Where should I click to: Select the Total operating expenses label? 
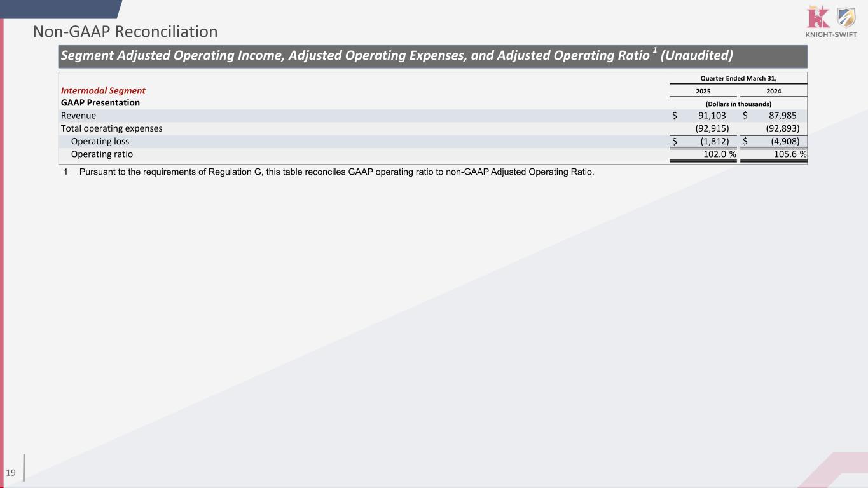111,128
